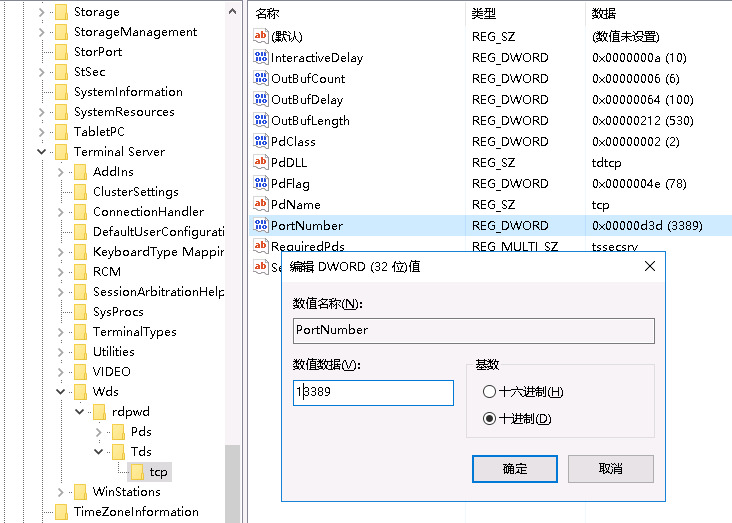Select the DefaultUserConfiguration tree item
The width and height of the screenshot is (732, 523).
[158, 232]
